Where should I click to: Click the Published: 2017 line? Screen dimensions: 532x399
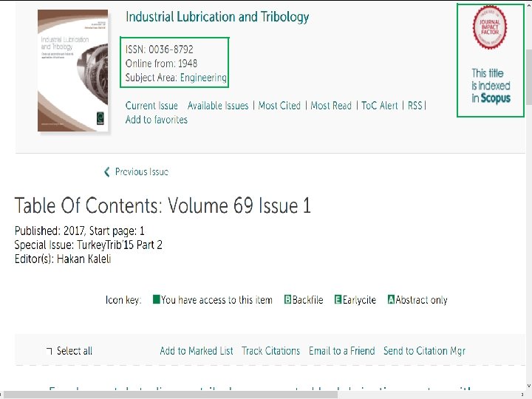[x=79, y=231]
